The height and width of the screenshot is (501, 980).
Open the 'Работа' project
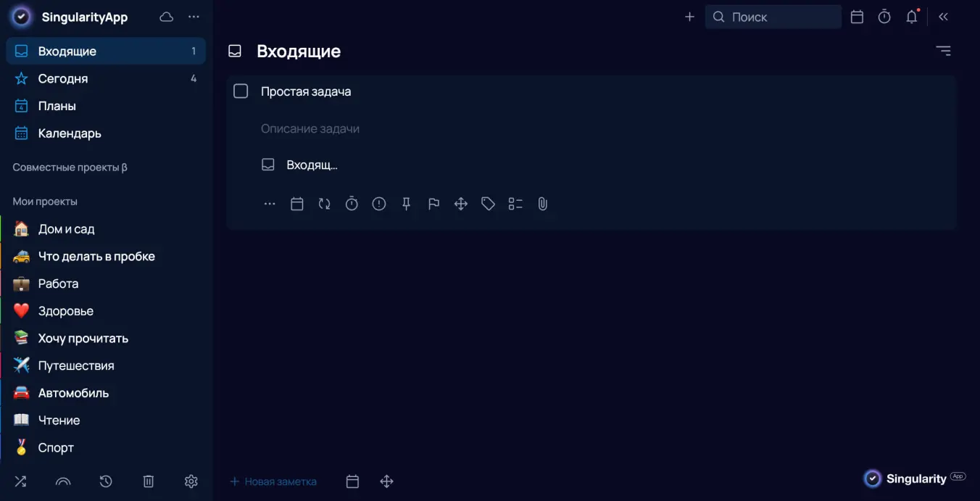[58, 283]
